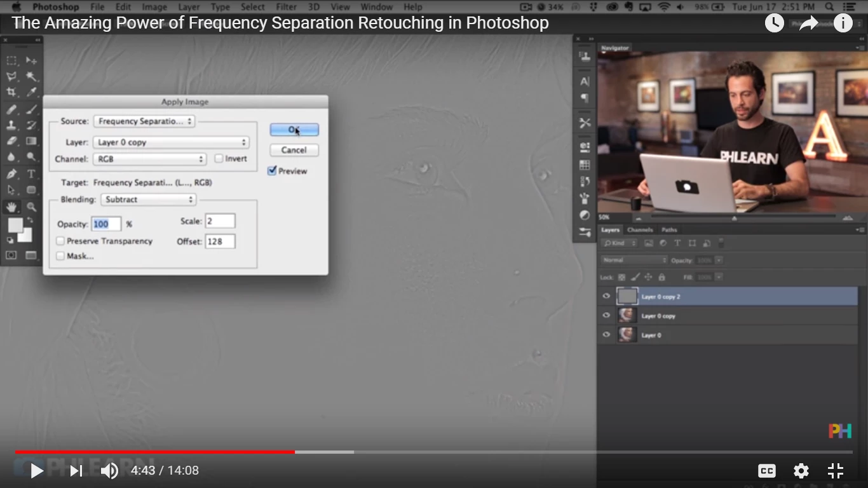Select the Clone Stamp tool
This screenshot has height=488, width=868.
pos(12,125)
